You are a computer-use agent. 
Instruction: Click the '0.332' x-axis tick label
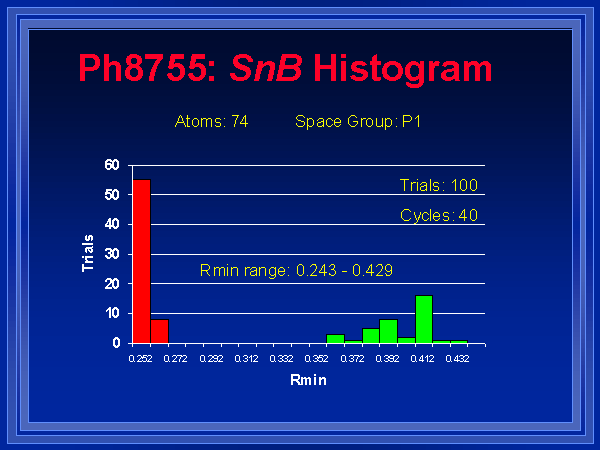pos(281,357)
